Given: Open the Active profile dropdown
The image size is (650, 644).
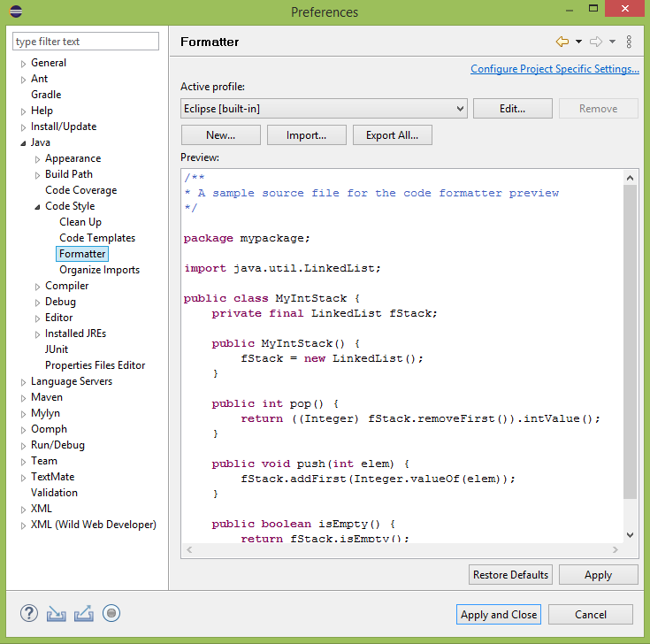Looking at the screenshot, I should [324, 109].
